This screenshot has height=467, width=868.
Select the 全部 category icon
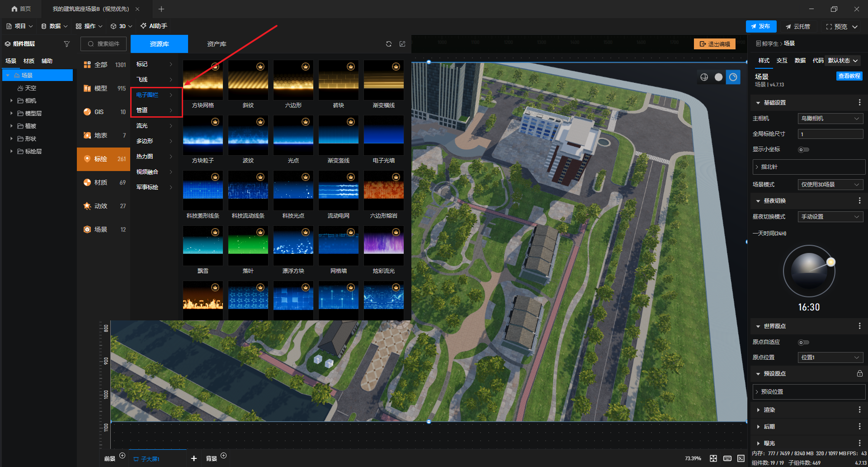click(x=87, y=65)
